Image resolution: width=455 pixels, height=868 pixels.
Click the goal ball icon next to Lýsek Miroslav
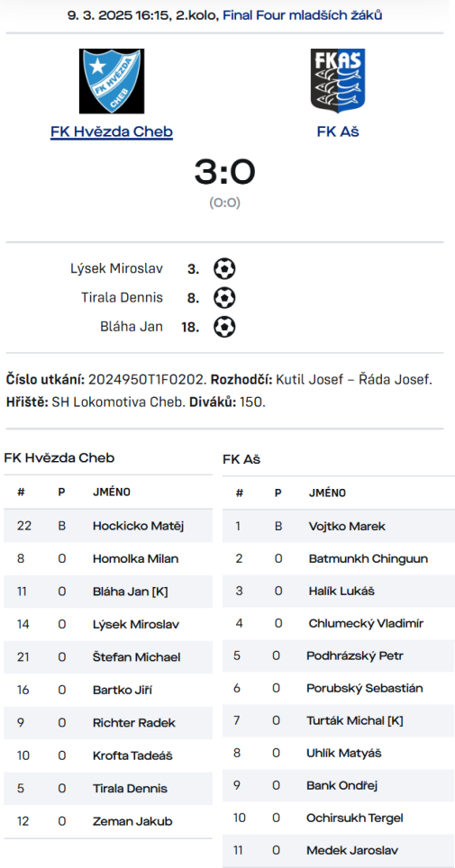224,269
